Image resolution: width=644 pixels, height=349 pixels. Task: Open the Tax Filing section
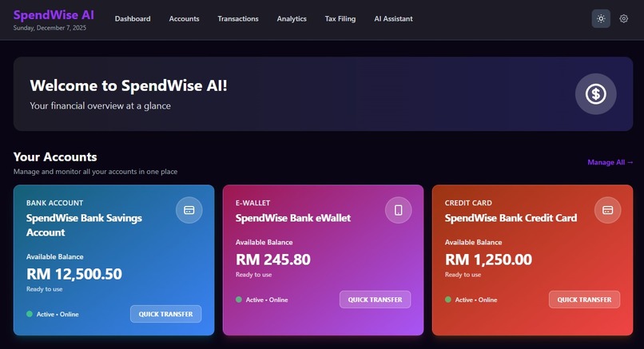coord(340,19)
